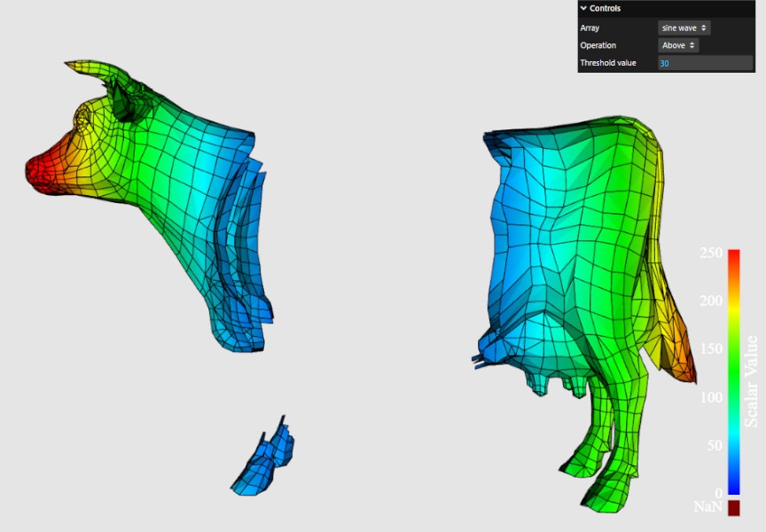
Task: Click the NaN label beside the swatch
Action: (707, 507)
